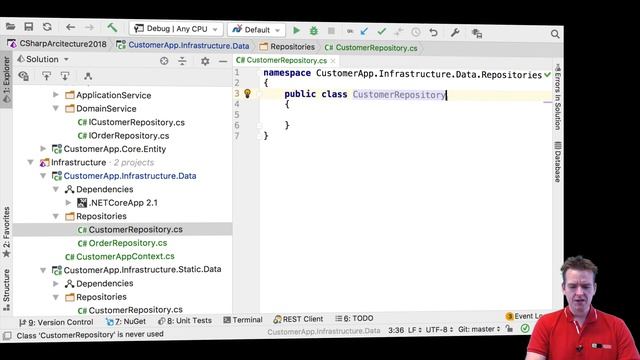This screenshot has width=640, height=360.
Task: Search everywhere with the magnifier icon
Action: pos(555,34)
